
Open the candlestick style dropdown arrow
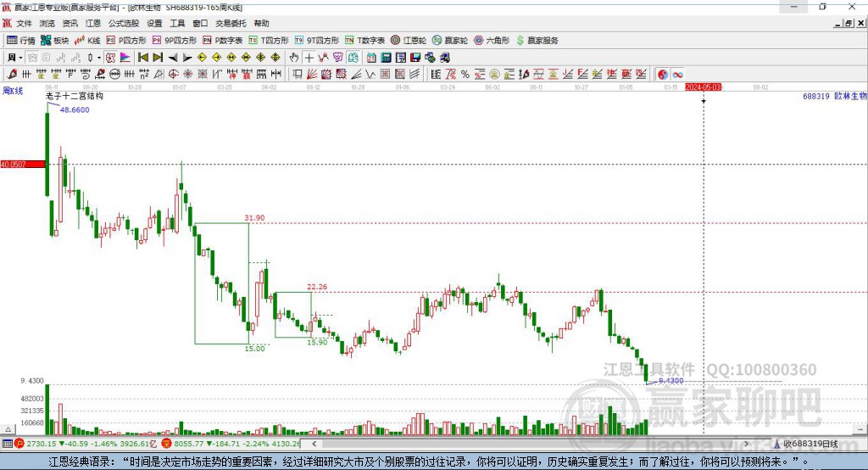(99, 58)
